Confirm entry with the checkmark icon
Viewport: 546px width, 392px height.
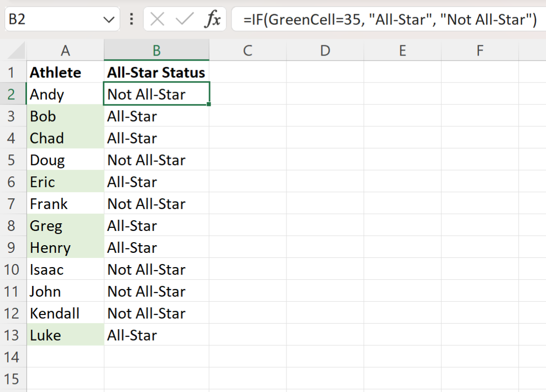coord(184,19)
